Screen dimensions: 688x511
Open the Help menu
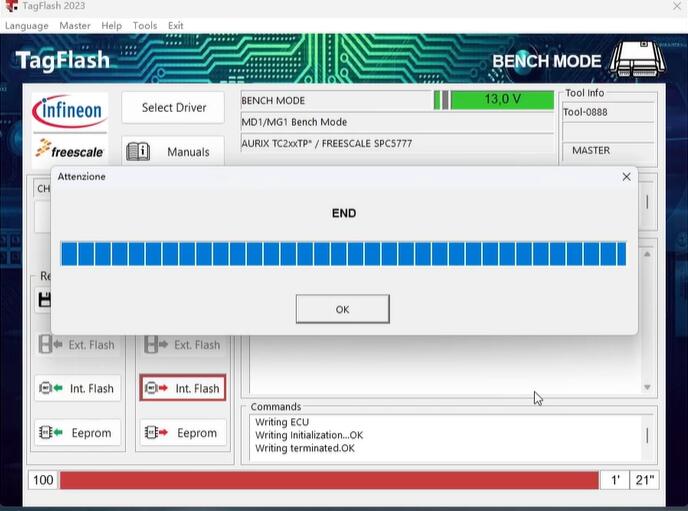point(111,26)
